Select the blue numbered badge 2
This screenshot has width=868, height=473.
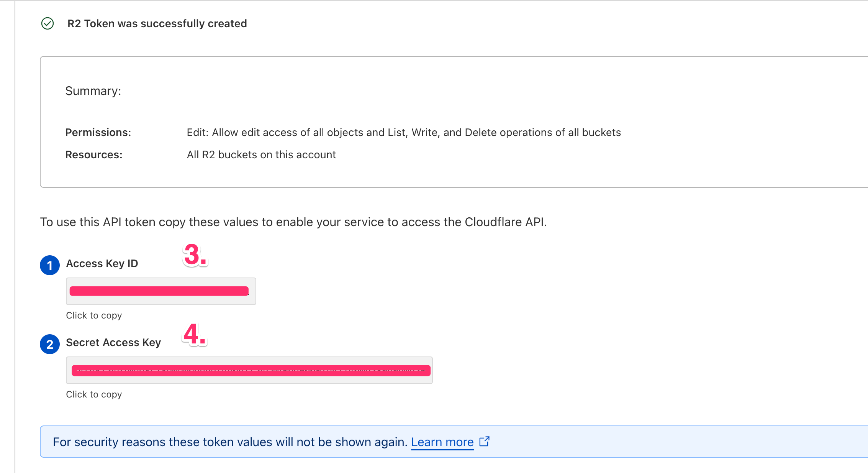pyautogui.click(x=49, y=344)
